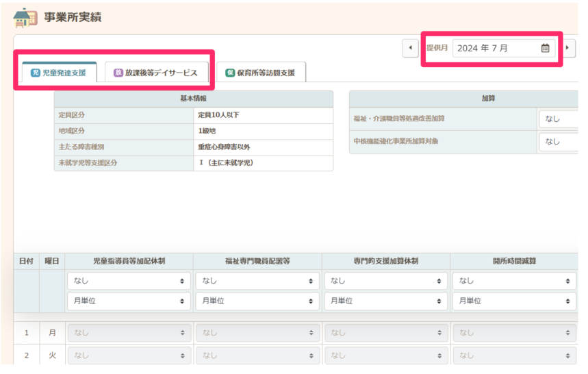Switch to 児童発達支援 tab
This screenshot has width=588, height=374.
(59, 72)
